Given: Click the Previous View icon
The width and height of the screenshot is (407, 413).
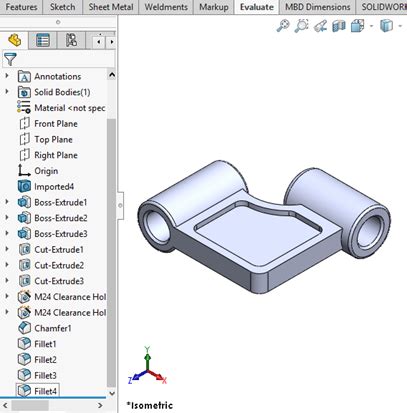Looking at the screenshot, I should coord(320,26).
